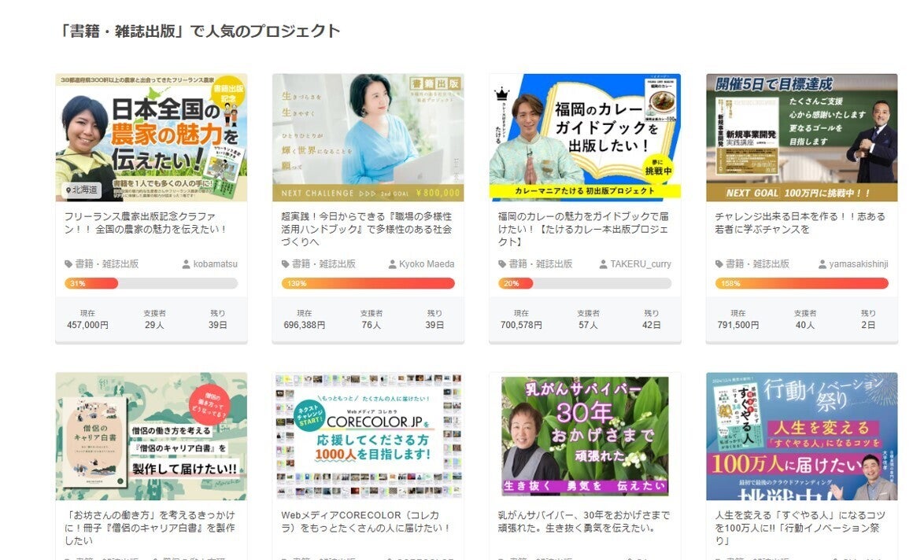
Task: Open 乳がんサバイバー30年 project thumbnail
Action: 585,437
